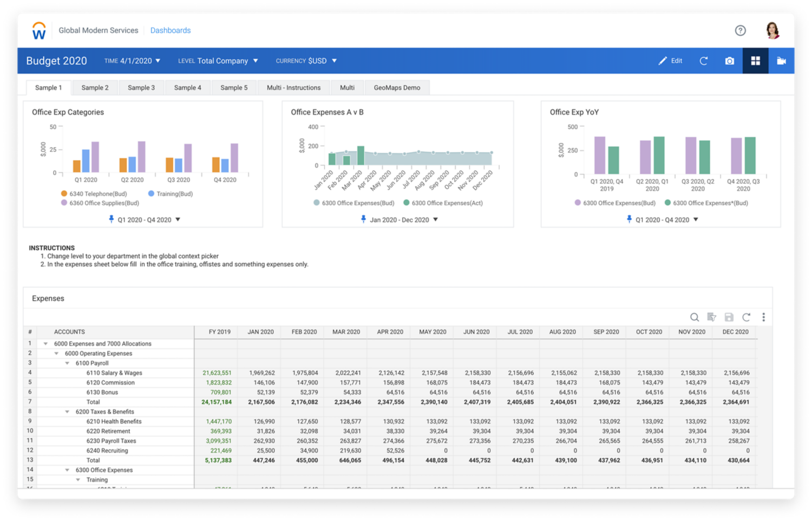The image size is (812, 521).
Task: Toggle the pin for Jan 2020 - Dec 2020
Action: click(363, 219)
